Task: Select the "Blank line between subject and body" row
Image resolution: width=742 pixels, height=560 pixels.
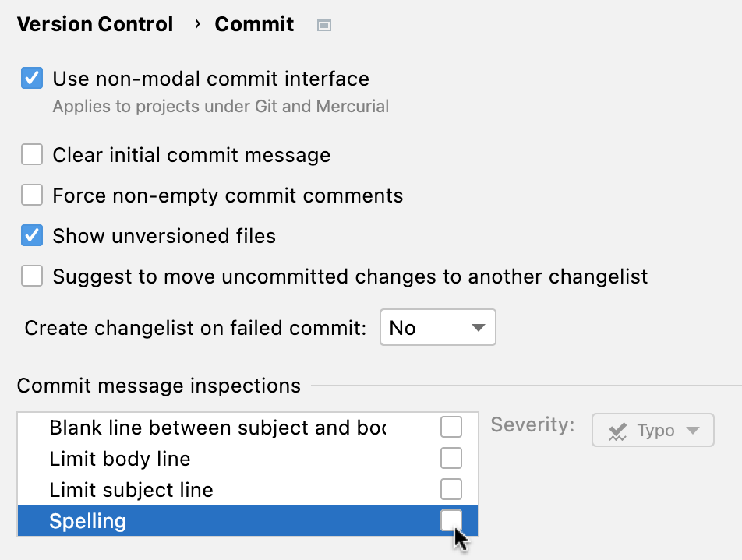Action: tap(218, 427)
